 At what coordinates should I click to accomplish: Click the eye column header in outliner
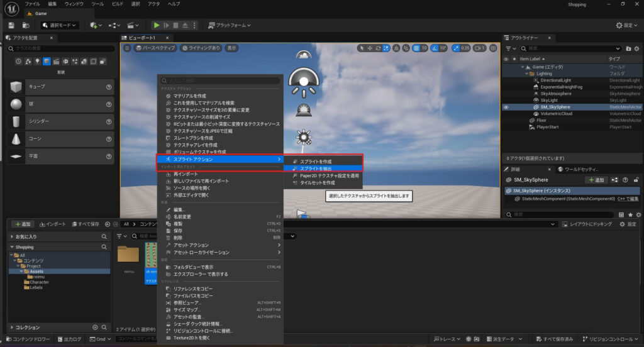(x=506, y=59)
